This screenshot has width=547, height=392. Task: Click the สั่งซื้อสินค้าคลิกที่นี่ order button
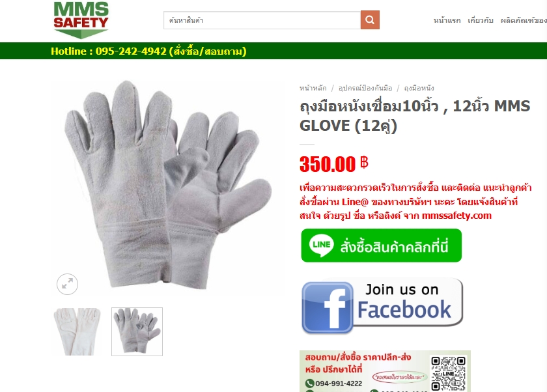coord(382,245)
